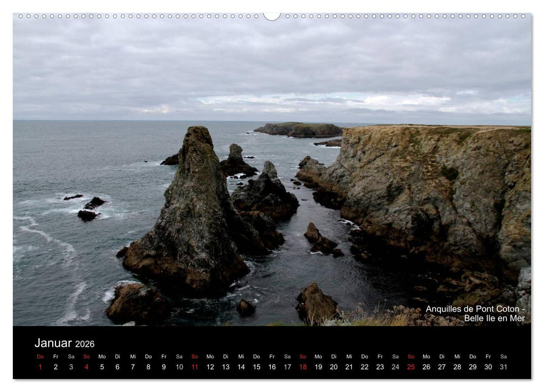Click the weekday header Do above date 1
Image resolution: width=544 pixels, height=392 pixels.
point(40,356)
